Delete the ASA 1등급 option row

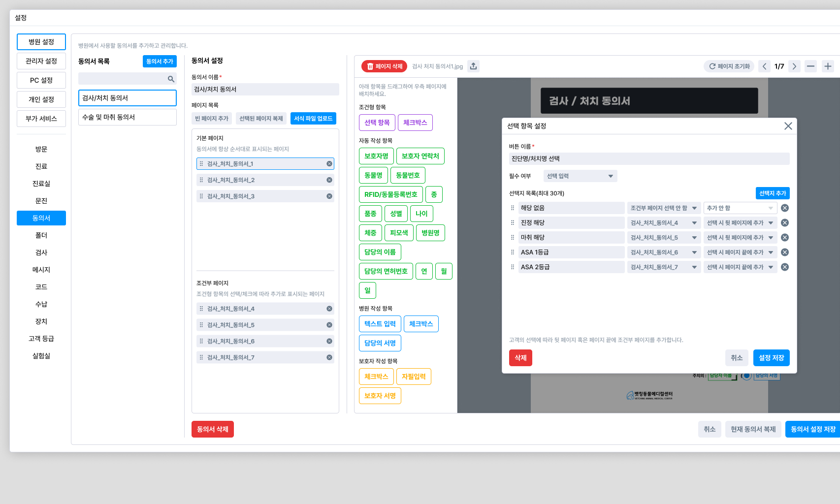point(785,252)
